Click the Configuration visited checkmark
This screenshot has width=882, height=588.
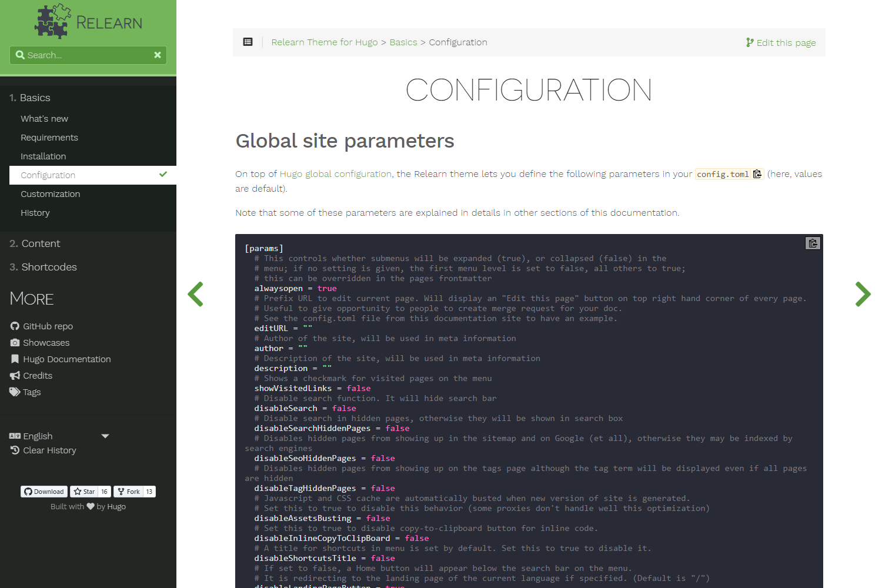163,174
